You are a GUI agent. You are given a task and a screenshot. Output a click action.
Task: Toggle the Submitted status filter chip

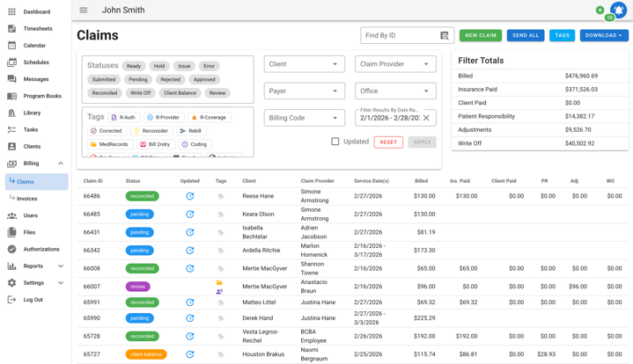click(x=104, y=79)
